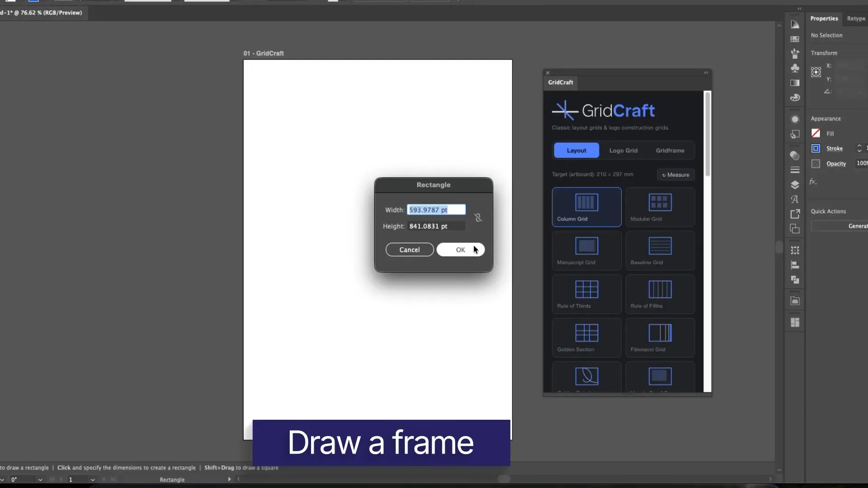Open the Appearance panel icon
This screenshot has width=868, height=488.
(795, 119)
